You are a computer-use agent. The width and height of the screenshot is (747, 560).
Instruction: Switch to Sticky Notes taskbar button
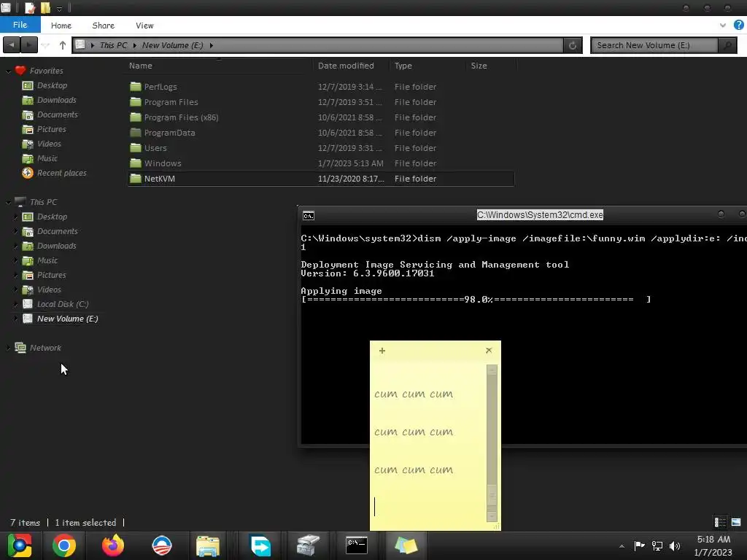click(406, 545)
